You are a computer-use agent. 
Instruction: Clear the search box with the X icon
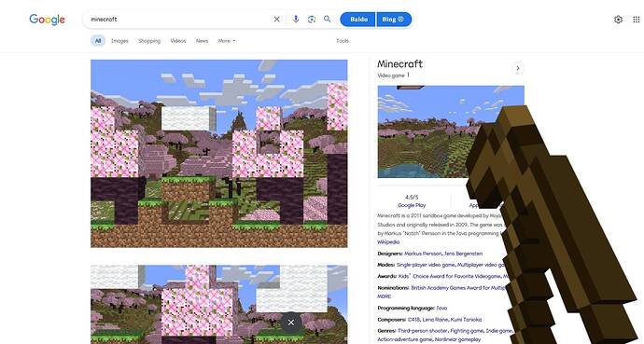coord(277,20)
